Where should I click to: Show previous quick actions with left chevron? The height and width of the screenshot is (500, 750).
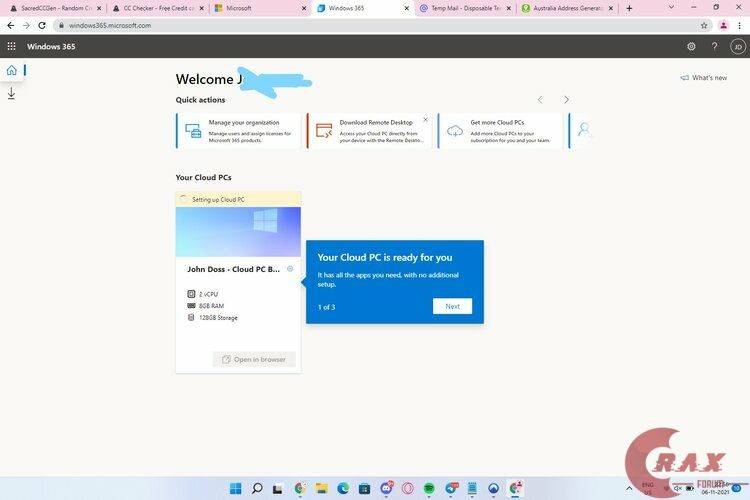540,100
